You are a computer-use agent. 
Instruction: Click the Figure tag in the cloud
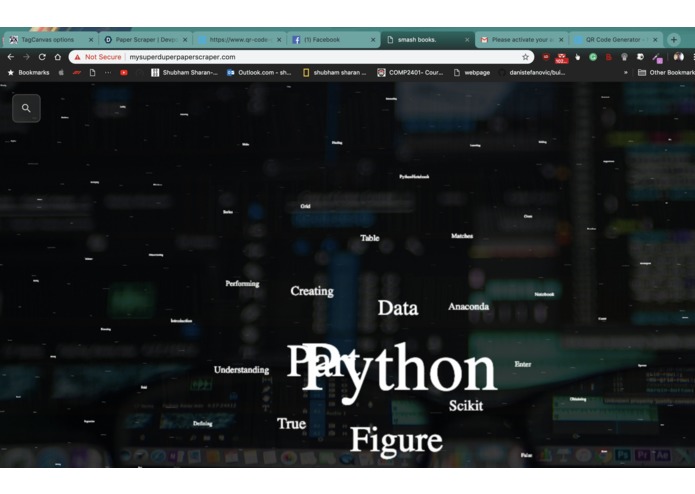pyautogui.click(x=396, y=440)
